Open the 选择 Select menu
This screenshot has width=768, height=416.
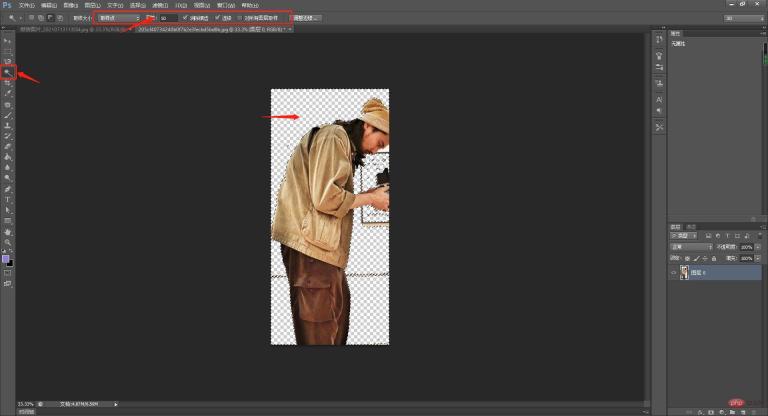[x=138, y=5]
